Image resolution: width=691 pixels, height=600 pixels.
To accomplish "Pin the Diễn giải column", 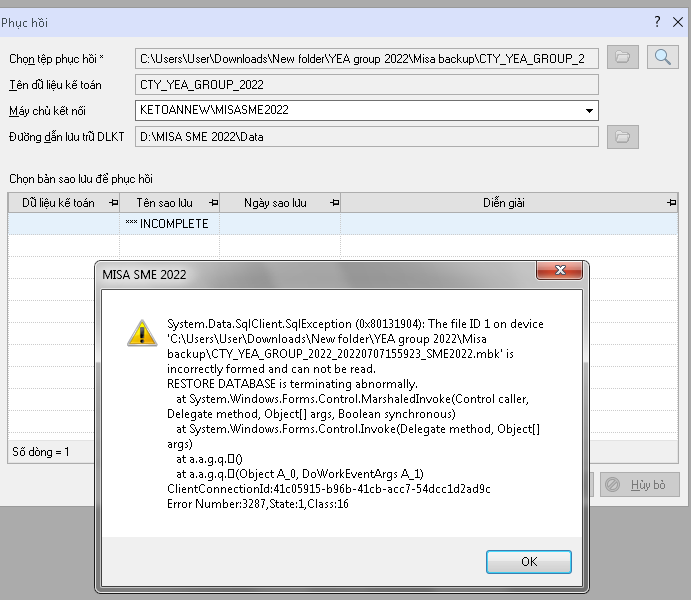I will (x=671, y=203).
